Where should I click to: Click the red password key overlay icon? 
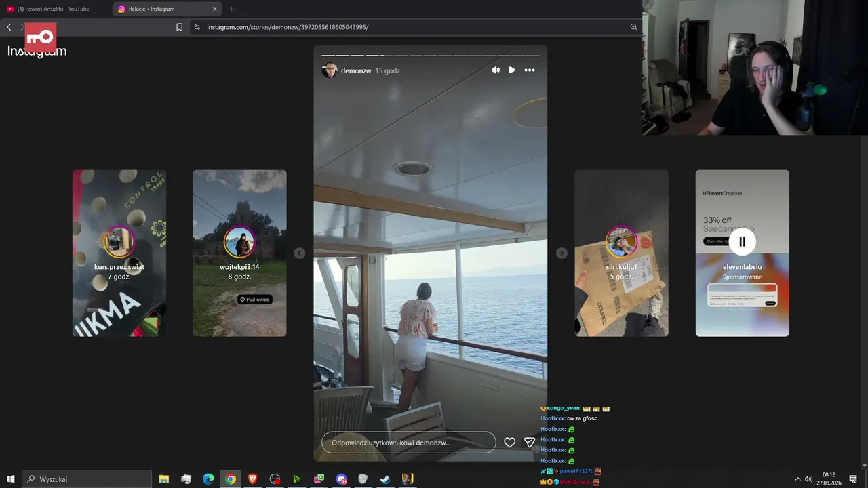click(41, 37)
